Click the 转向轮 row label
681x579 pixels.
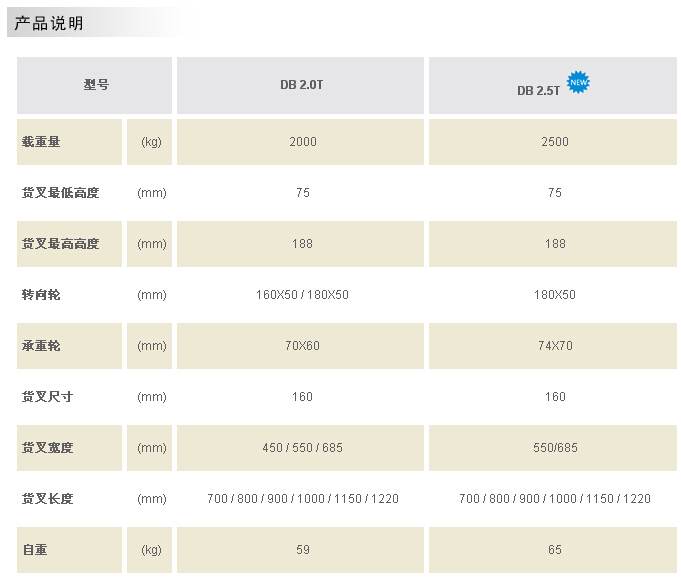click(x=41, y=294)
